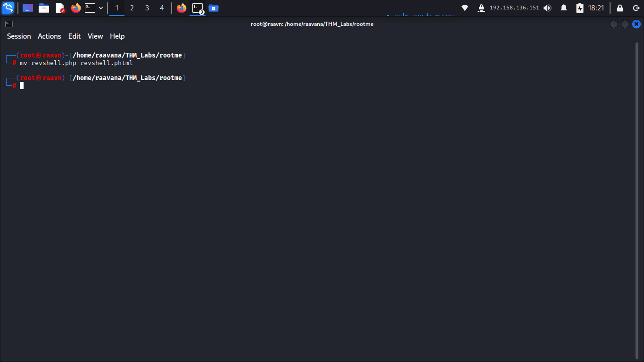Open the Session menu
Screen dimensions: 644x362
(19, 36)
